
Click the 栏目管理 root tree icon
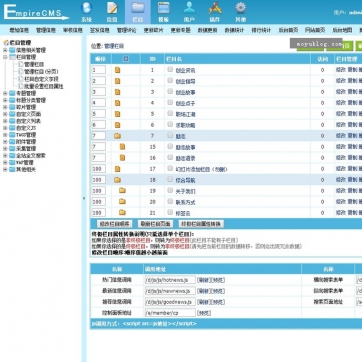click(6, 43)
